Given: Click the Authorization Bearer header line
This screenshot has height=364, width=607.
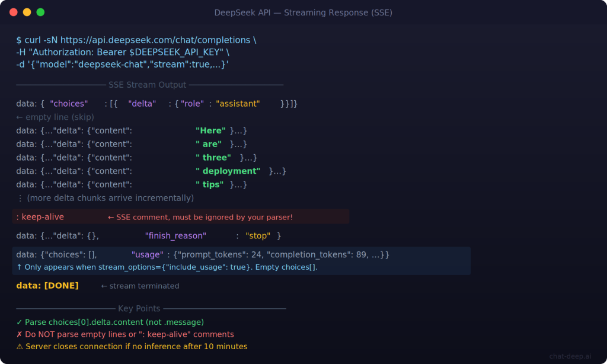Looking at the screenshot, I should [x=124, y=52].
